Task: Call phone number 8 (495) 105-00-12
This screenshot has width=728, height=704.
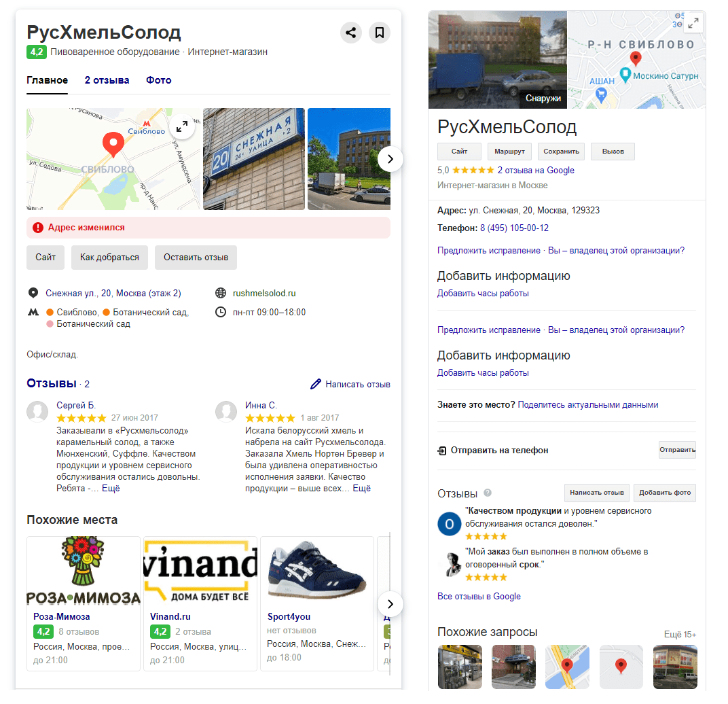Action: pos(515,228)
